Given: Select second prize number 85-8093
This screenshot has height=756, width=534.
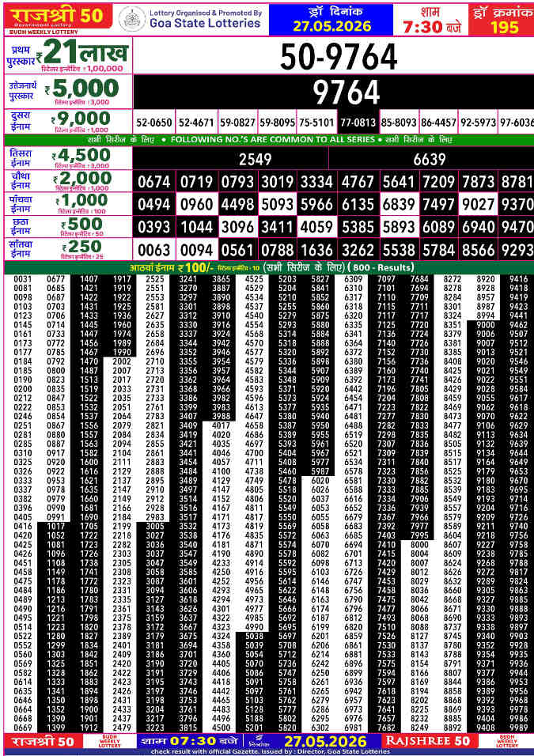Looking at the screenshot, I should [399, 123].
